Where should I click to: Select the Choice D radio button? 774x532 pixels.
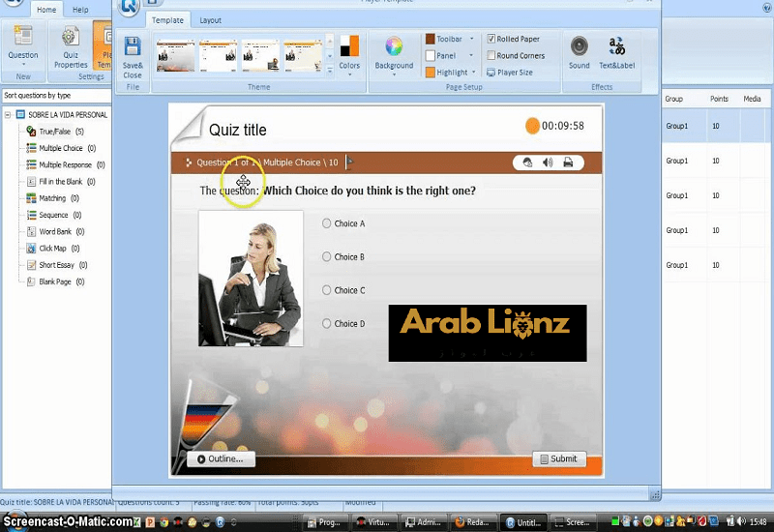[x=326, y=324]
